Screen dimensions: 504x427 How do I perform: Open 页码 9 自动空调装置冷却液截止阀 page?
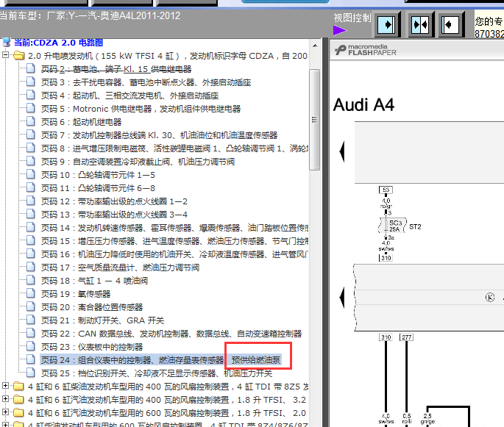(138, 162)
